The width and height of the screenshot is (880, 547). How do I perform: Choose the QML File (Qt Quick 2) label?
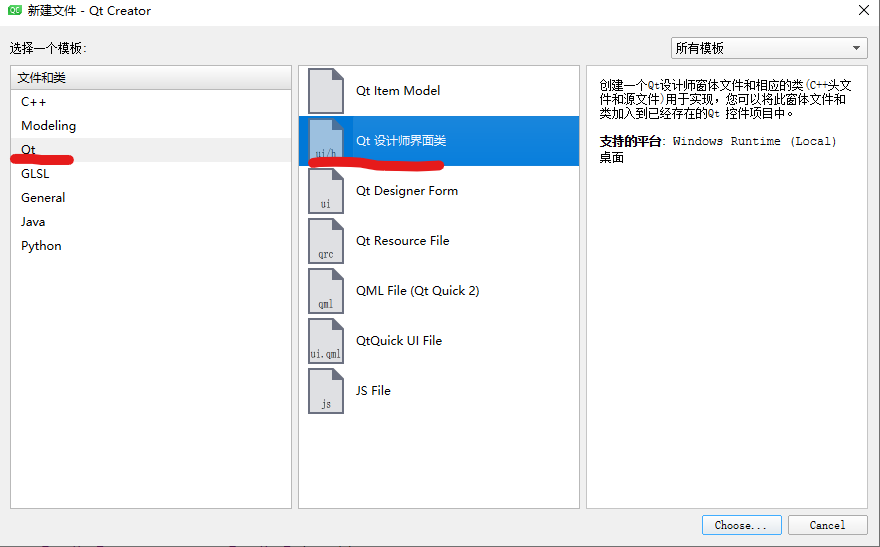[x=418, y=291]
